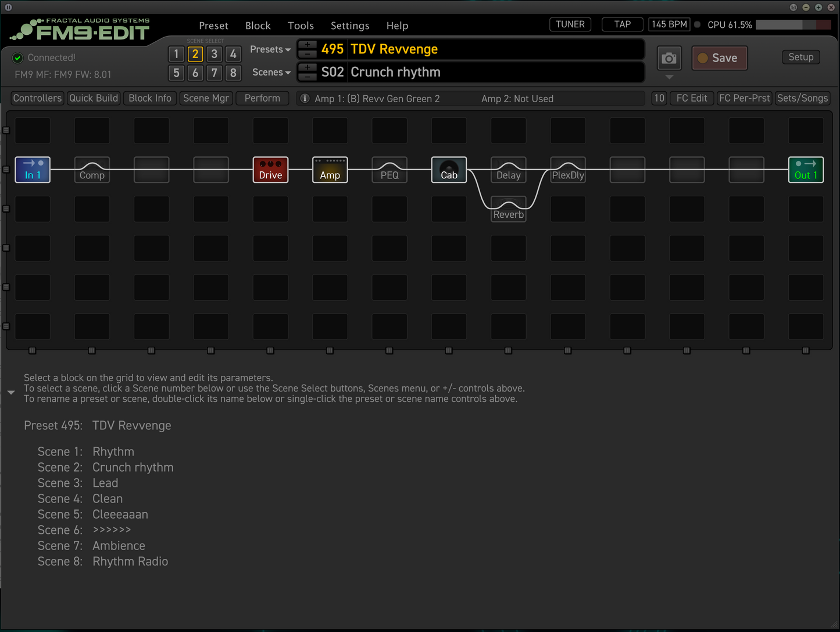Click the Out 1 output block
The width and height of the screenshot is (840, 632).
click(x=806, y=170)
